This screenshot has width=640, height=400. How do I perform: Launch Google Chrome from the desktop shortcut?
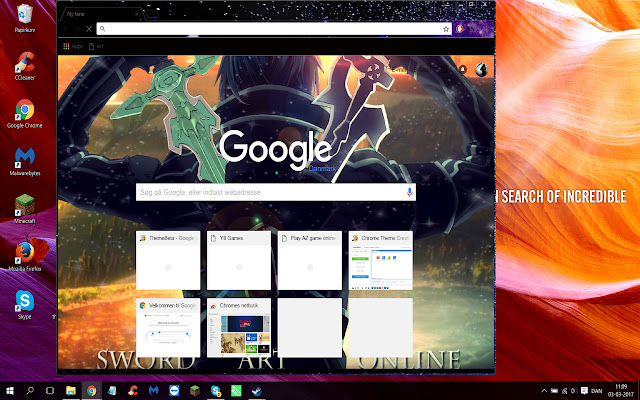25,113
